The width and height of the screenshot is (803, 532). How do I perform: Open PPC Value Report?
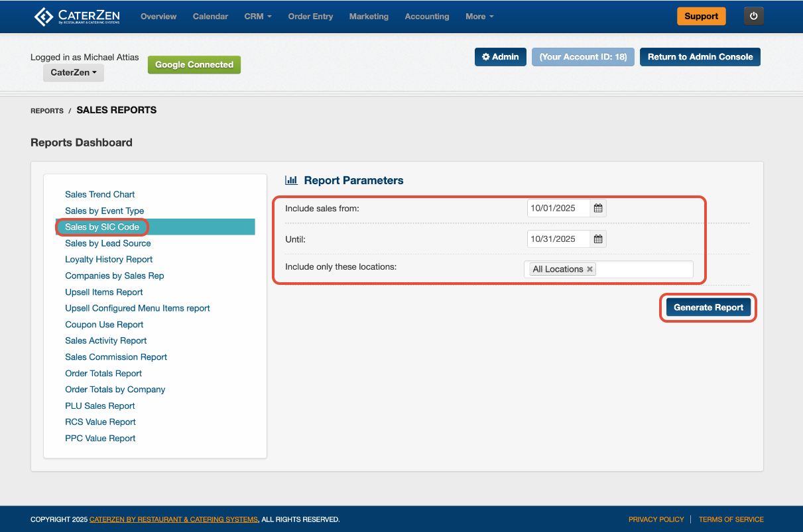pyautogui.click(x=100, y=438)
